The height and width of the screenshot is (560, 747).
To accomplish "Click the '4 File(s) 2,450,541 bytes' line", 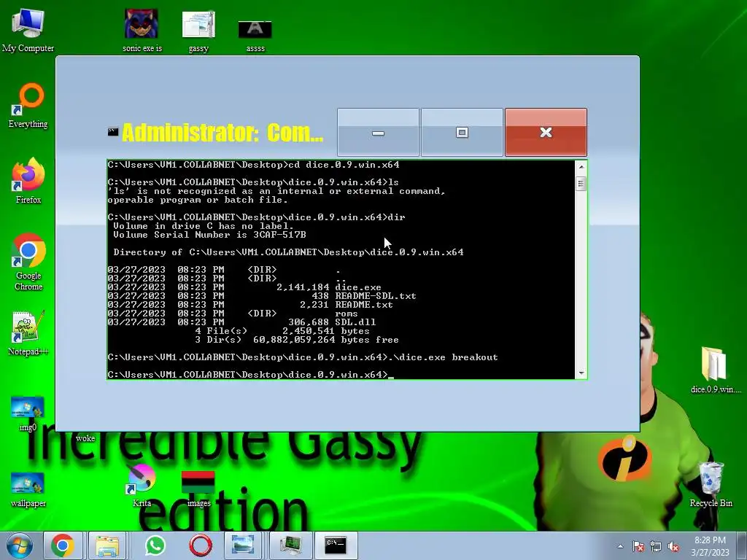I will (282, 331).
